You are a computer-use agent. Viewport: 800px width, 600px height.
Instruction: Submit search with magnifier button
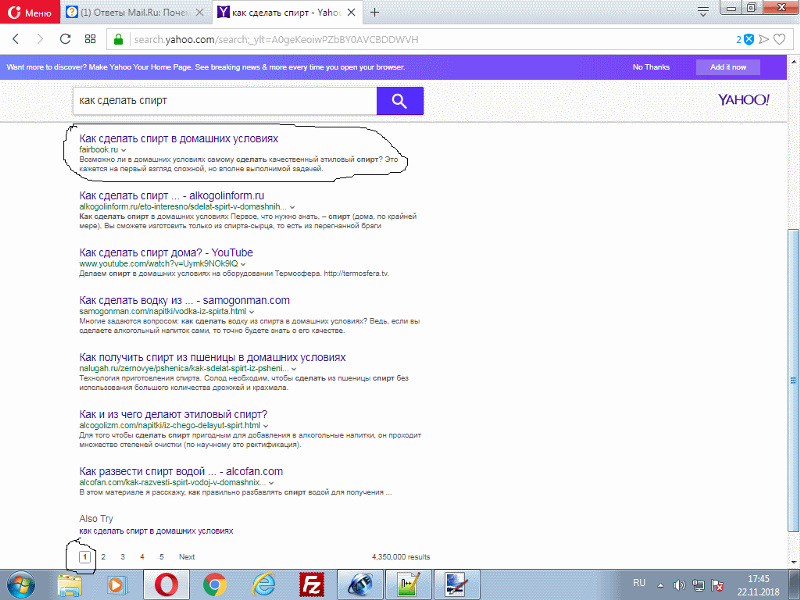[400, 101]
